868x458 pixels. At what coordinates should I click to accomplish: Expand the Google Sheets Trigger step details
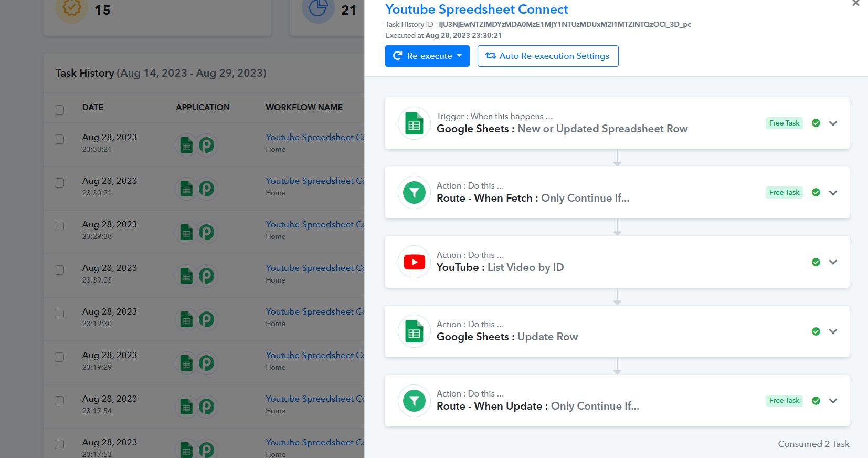tap(833, 123)
